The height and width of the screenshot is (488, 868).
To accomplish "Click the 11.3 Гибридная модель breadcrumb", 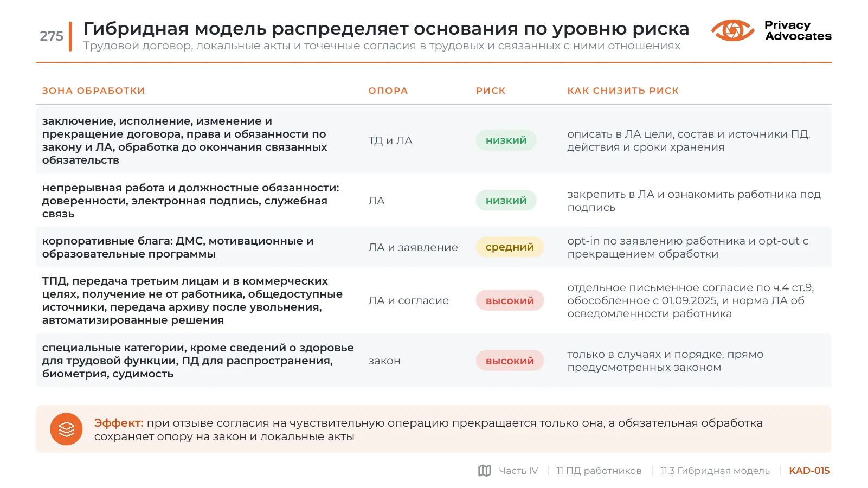I will click(715, 471).
